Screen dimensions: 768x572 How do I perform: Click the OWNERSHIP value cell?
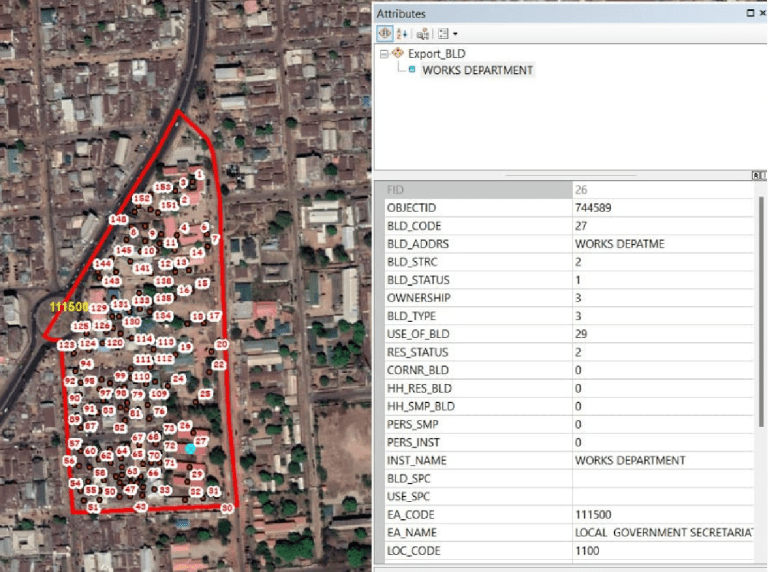click(663, 298)
